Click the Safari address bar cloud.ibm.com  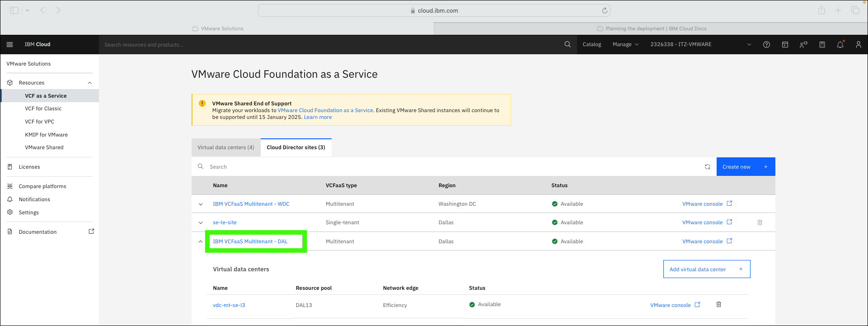coord(434,10)
